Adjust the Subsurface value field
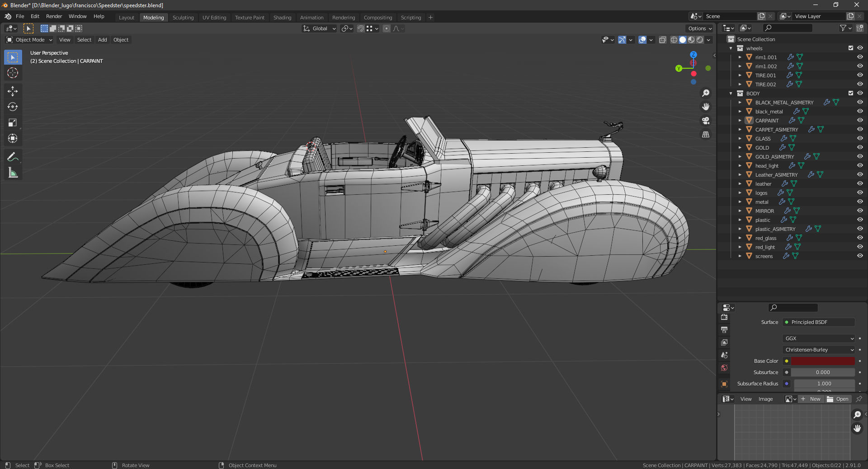Image resolution: width=868 pixels, height=469 pixels. point(823,372)
